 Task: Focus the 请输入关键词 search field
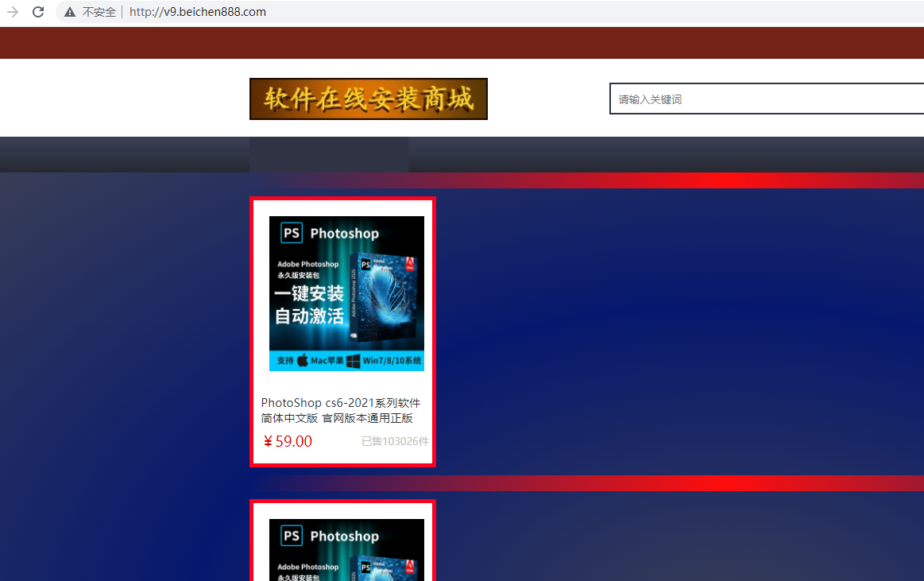pos(763,99)
